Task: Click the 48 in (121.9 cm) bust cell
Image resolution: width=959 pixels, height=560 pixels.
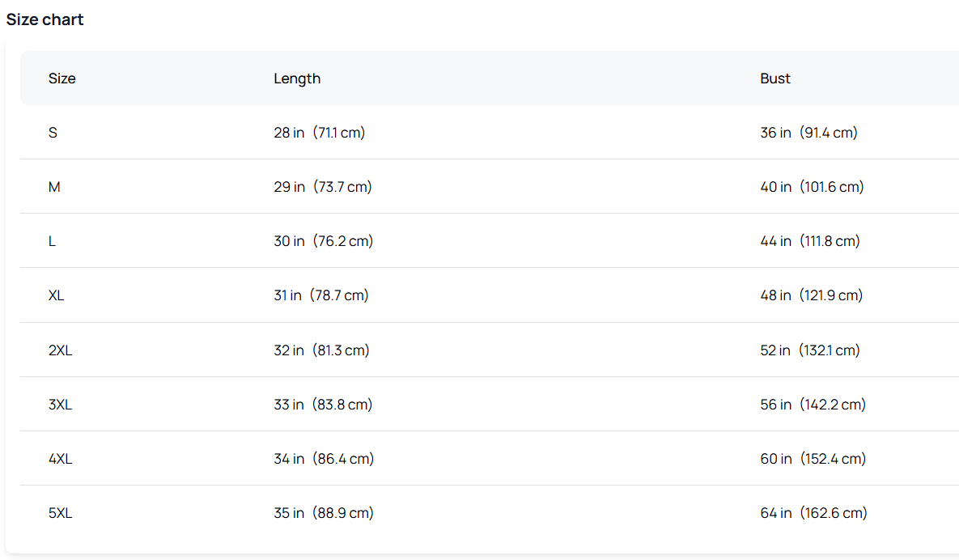Action: pyautogui.click(x=811, y=296)
